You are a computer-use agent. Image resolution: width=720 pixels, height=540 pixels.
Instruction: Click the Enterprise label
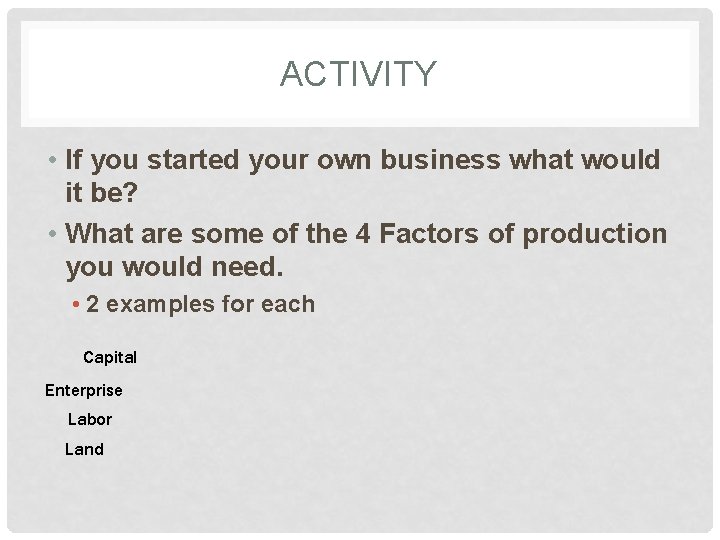[x=84, y=390]
